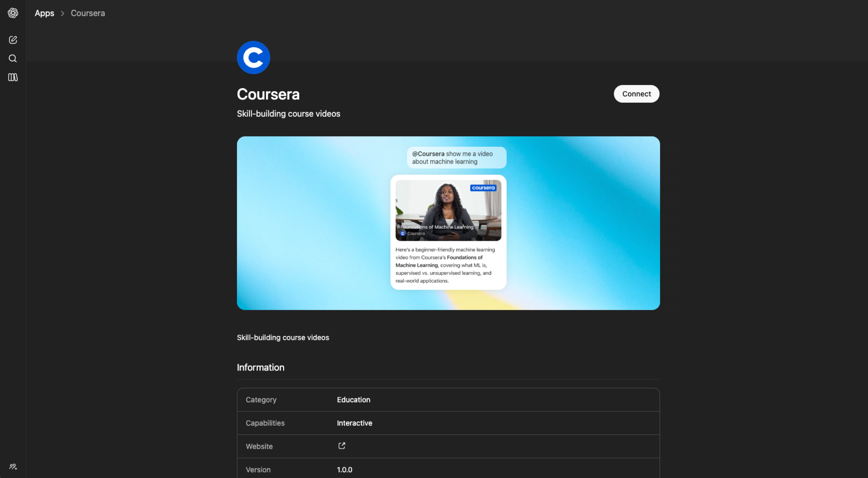Click the Coursera badge on the video thumbnail
This screenshot has width=868, height=478.
(483, 188)
